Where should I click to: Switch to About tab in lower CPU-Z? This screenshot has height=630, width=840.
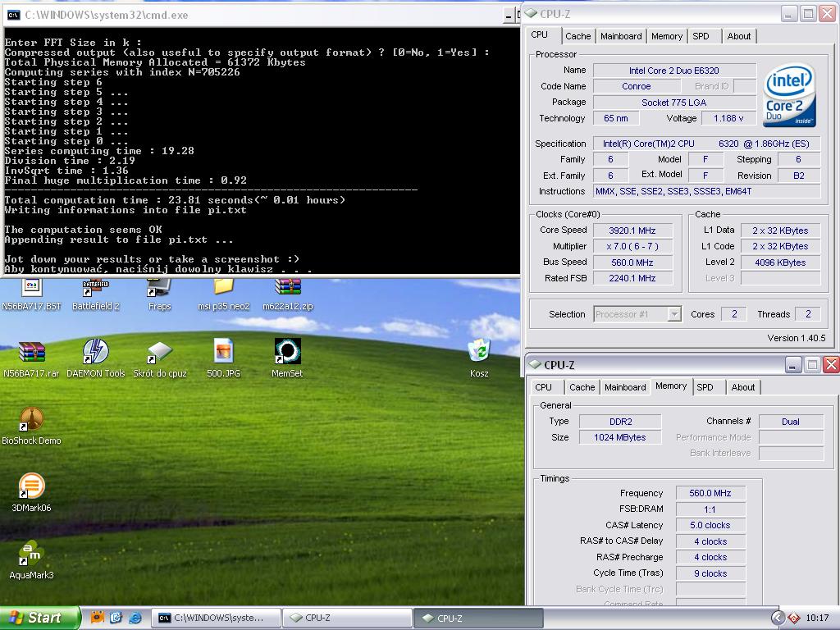[743, 387]
